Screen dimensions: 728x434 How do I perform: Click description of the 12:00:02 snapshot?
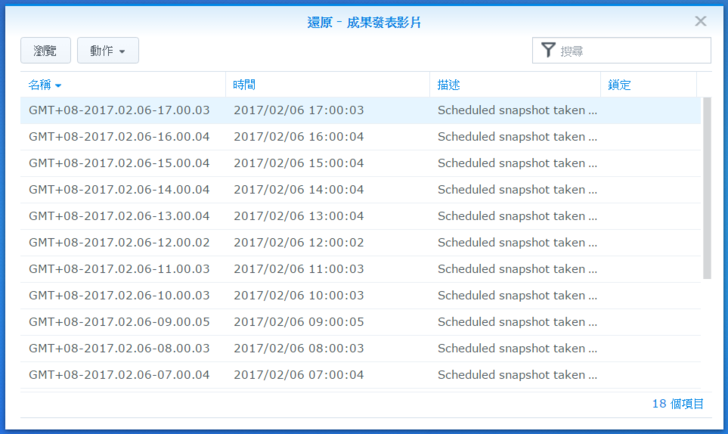click(x=517, y=243)
